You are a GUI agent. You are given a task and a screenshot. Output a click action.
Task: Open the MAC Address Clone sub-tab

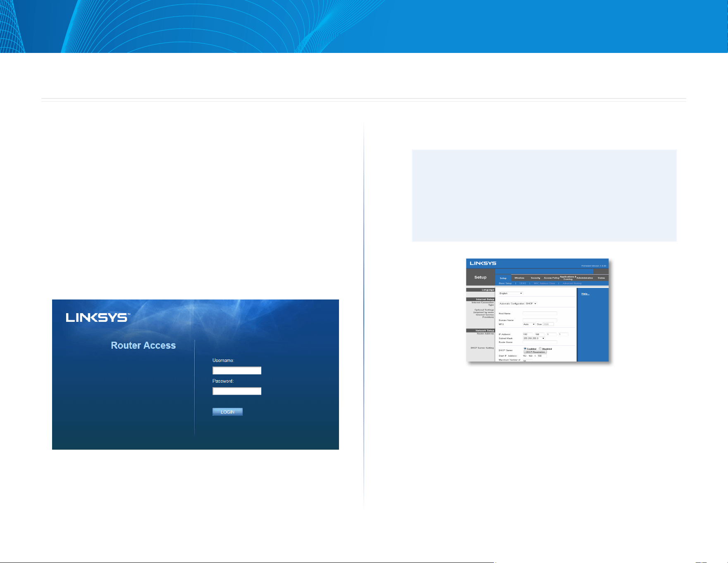[x=544, y=283]
